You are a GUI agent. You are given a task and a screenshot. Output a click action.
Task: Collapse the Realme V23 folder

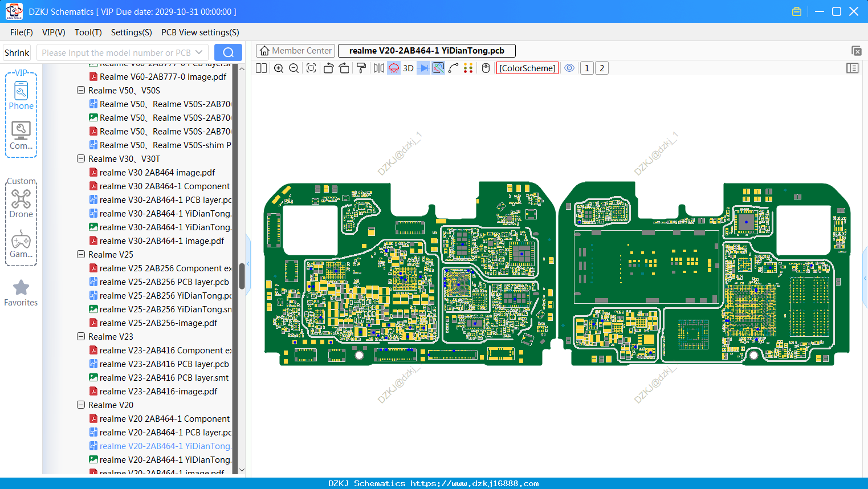click(x=81, y=336)
